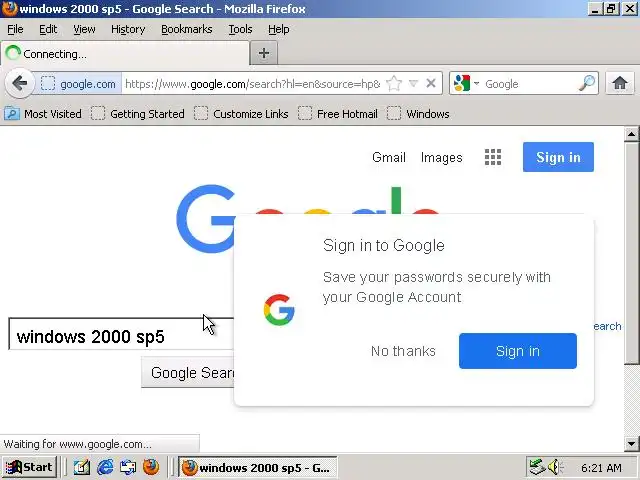This screenshot has width=640, height=480.
Task: Open the address bar history dropdown arrow
Action: (413, 84)
